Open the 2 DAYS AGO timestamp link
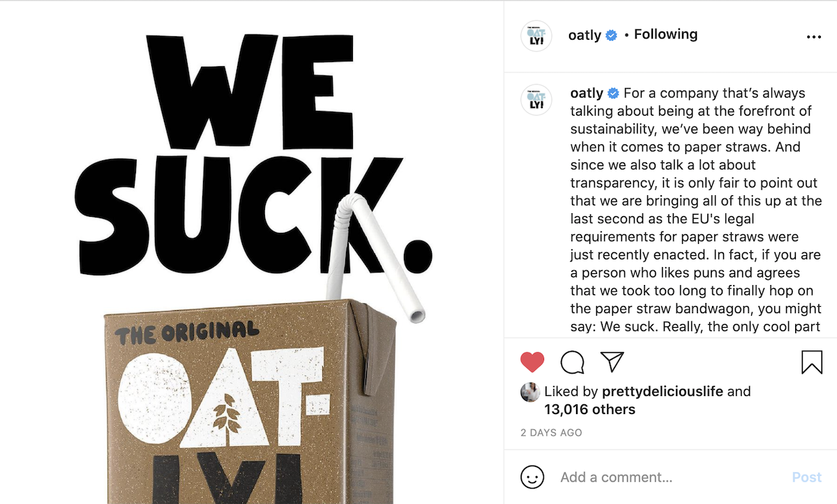 click(x=551, y=433)
